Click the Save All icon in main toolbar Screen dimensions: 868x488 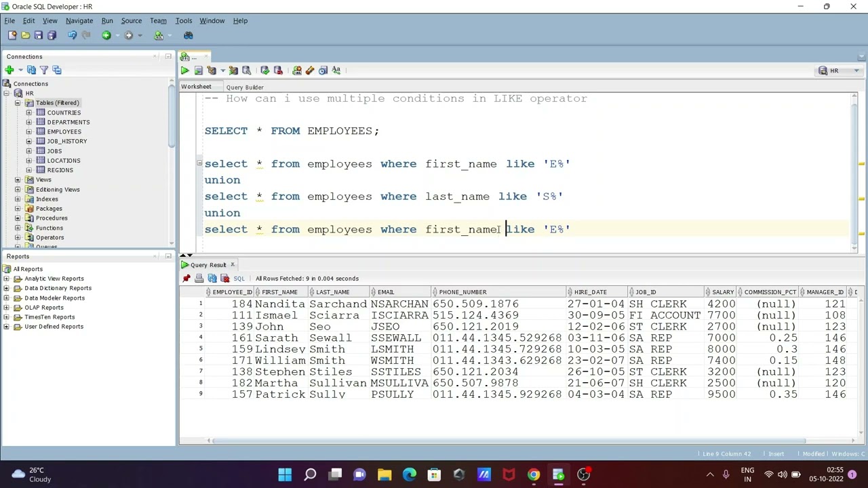[52, 35]
